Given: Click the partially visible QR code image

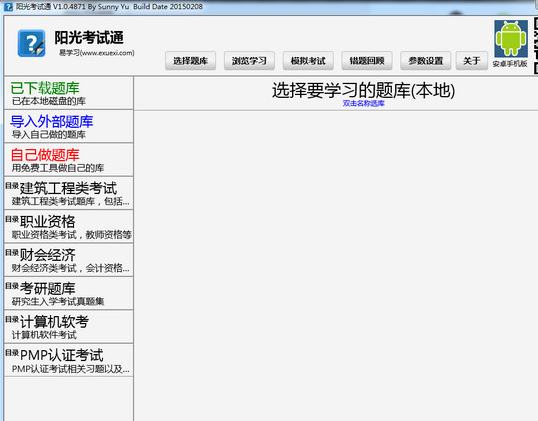Looking at the screenshot, I should [536, 46].
